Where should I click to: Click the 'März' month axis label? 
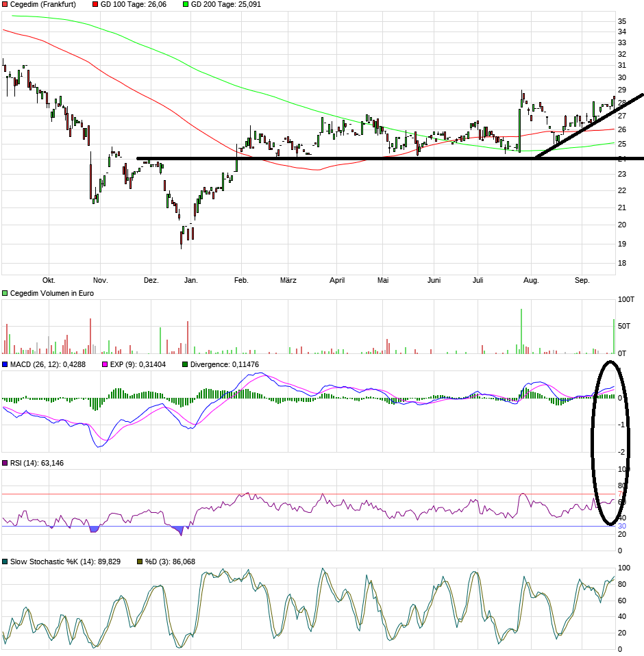(288, 280)
